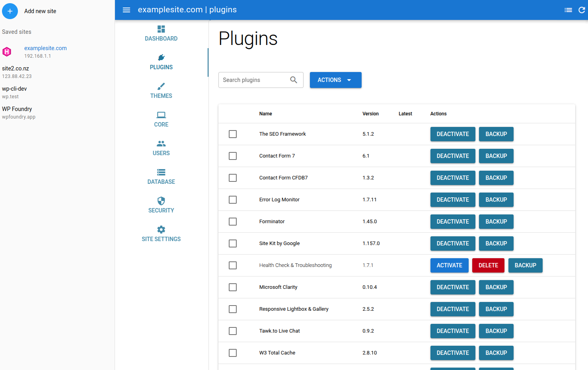Deactivate Site Kit by Google
Screen dimensions: 588x370
(x=453, y=243)
